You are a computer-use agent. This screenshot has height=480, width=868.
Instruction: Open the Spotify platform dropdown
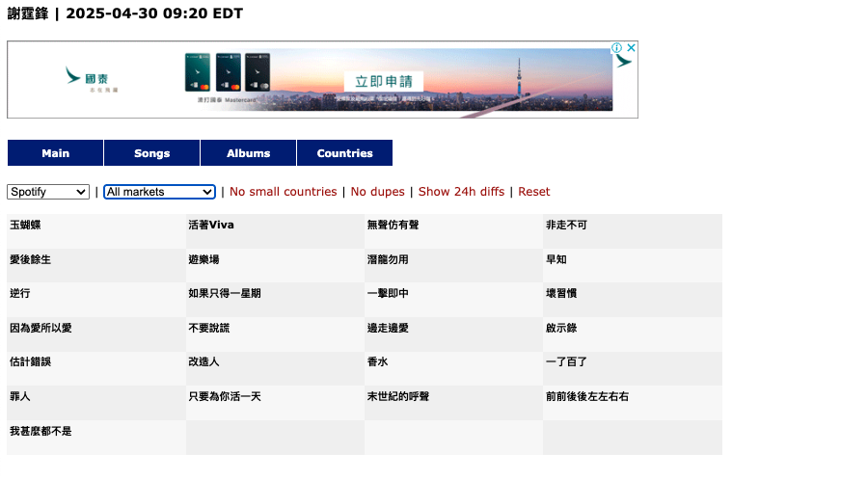click(48, 192)
